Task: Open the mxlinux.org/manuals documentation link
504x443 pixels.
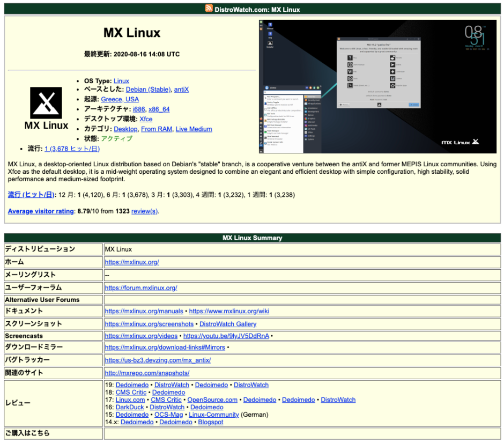Action: 144,311
